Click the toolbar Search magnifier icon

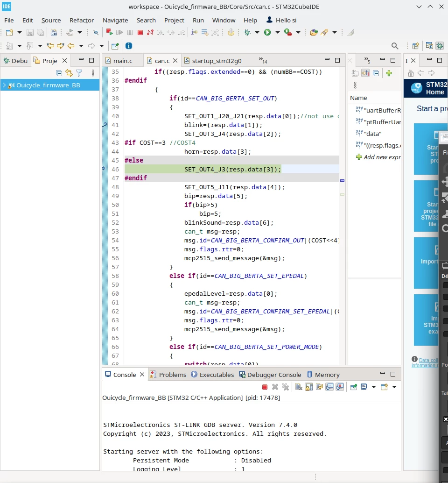[395, 46]
